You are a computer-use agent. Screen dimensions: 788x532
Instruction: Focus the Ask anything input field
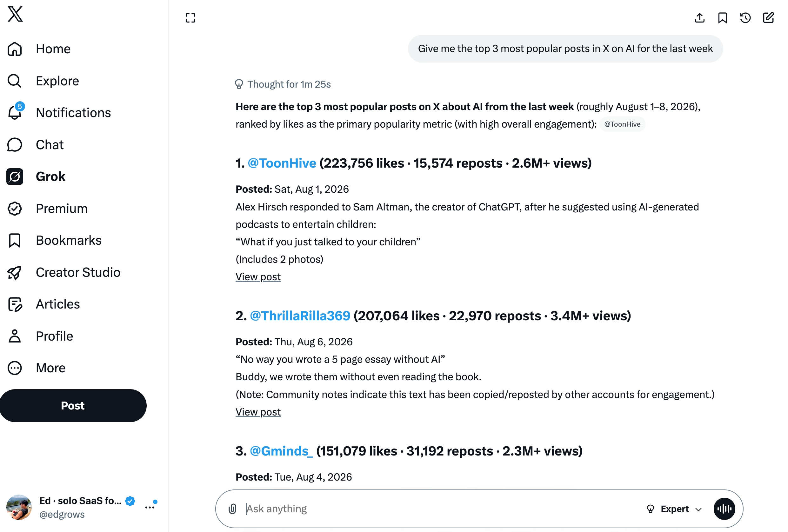coord(441,509)
